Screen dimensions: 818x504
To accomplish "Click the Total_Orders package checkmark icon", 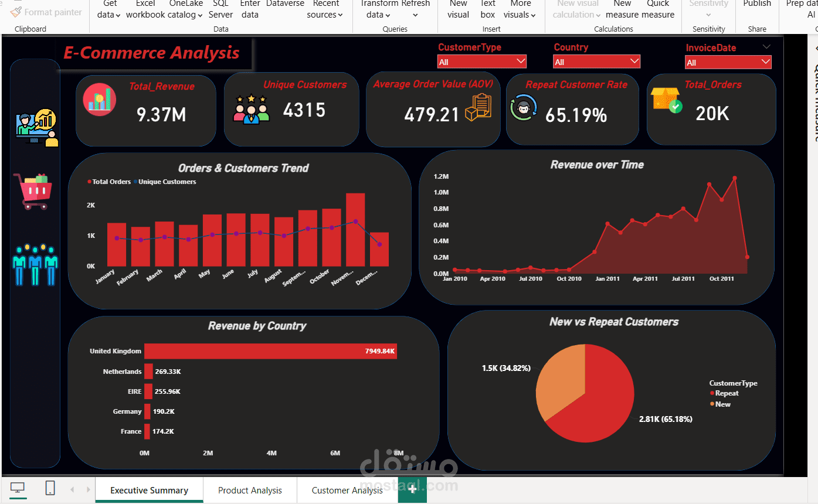I will point(666,100).
